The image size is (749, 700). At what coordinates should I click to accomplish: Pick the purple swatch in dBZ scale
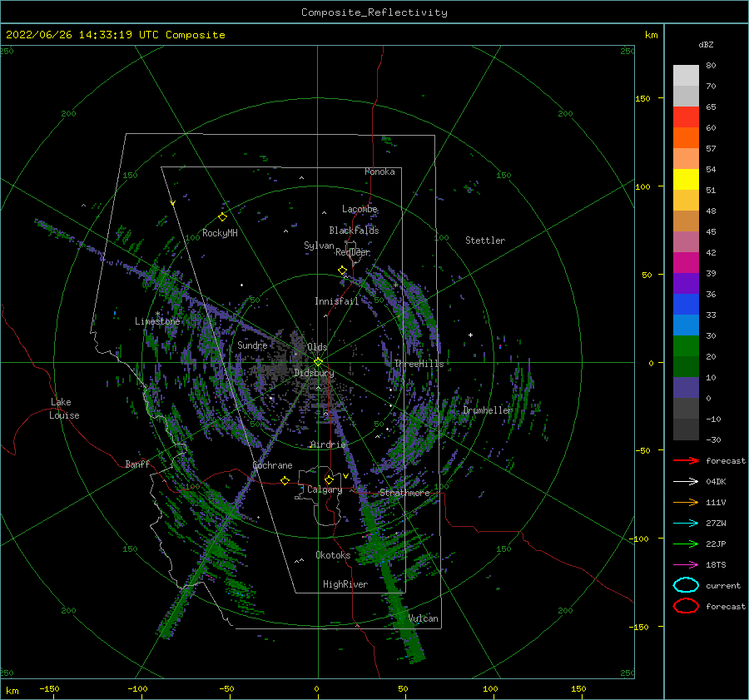pos(686,283)
